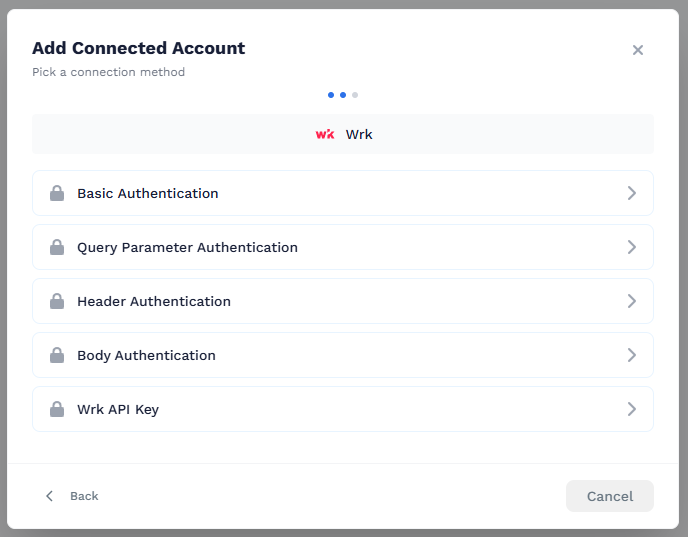Image resolution: width=688 pixels, height=537 pixels.
Task: Click the first step indicator dot
Action: point(331,95)
